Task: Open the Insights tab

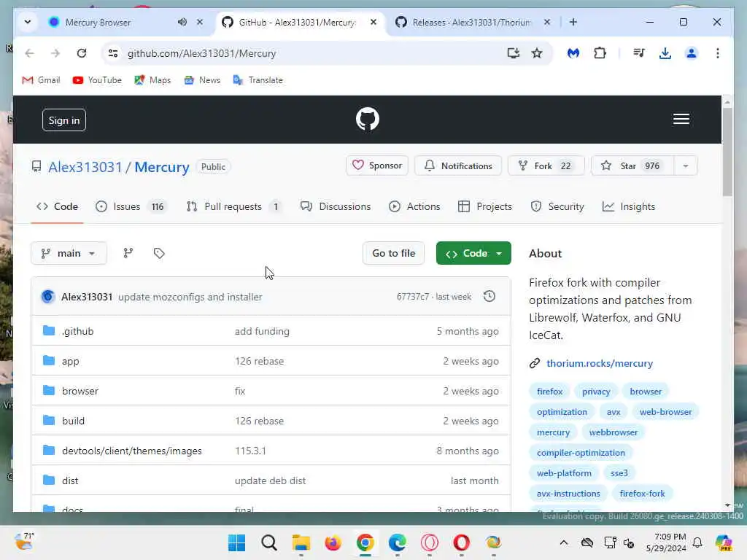Action: tap(628, 206)
